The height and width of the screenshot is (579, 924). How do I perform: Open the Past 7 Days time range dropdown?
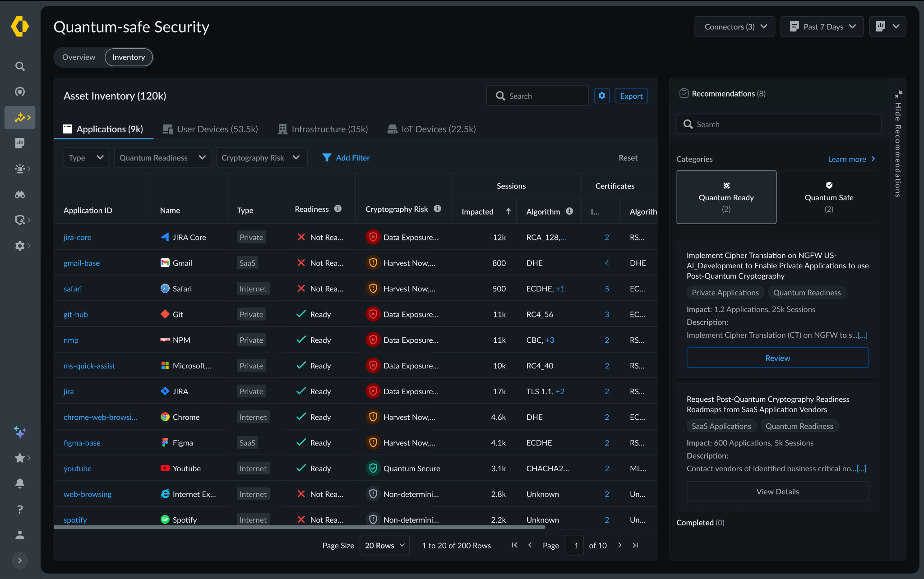[x=822, y=27]
